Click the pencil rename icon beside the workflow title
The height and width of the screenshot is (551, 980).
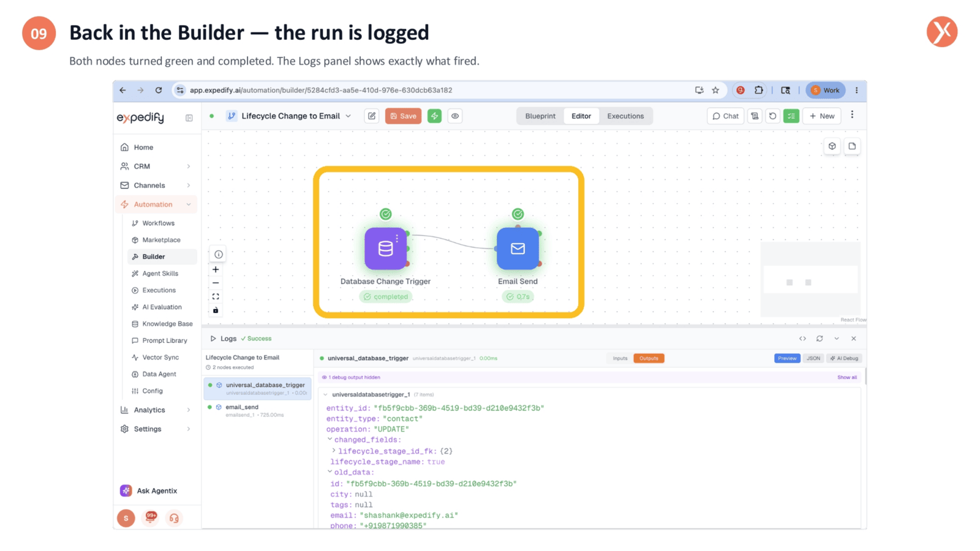coord(372,116)
